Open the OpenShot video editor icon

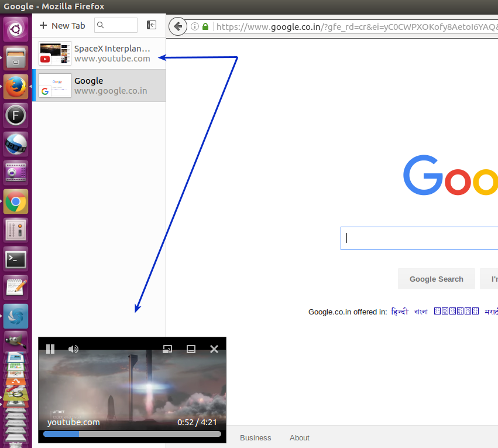pos(16,144)
